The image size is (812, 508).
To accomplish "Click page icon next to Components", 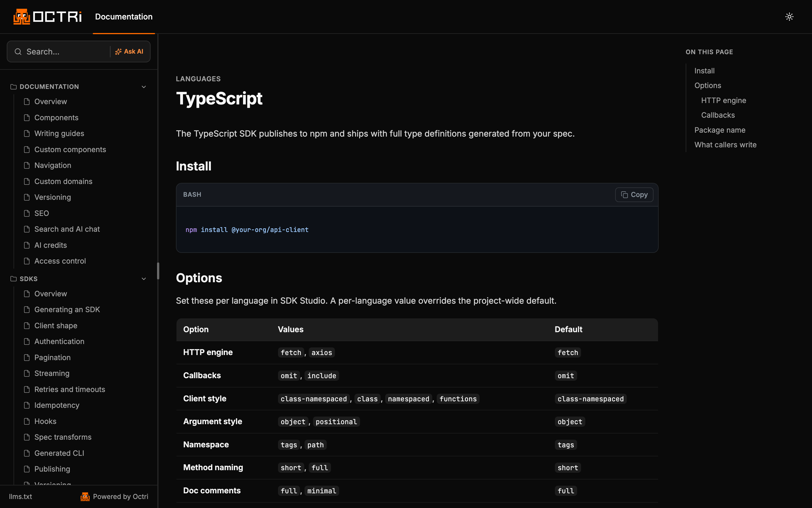I will point(27,118).
